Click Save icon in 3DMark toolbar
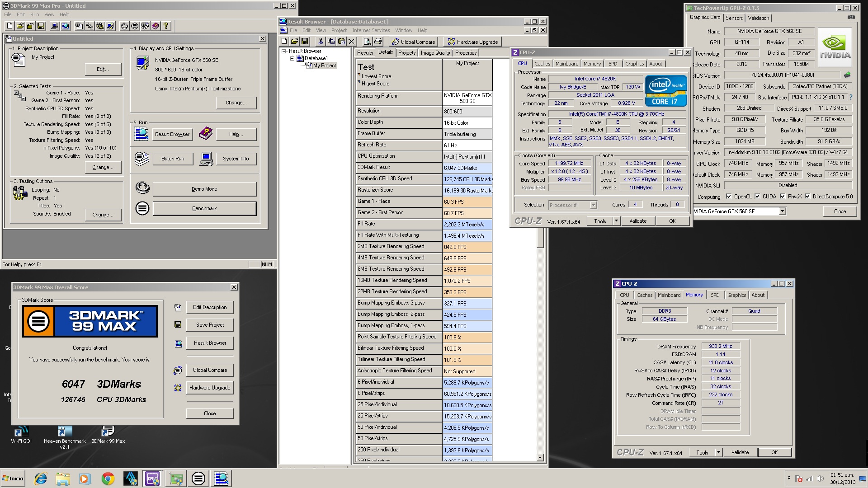The image size is (868, 488). coord(41,26)
